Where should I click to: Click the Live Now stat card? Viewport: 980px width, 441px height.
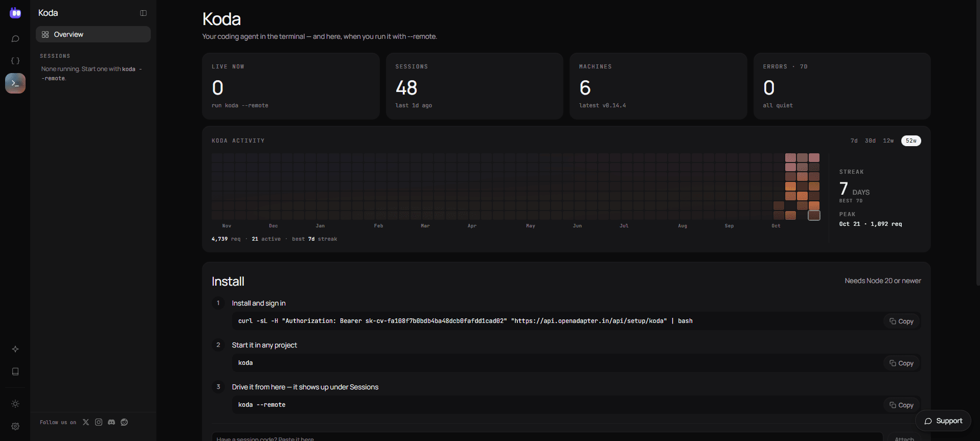tap(291, 86)
